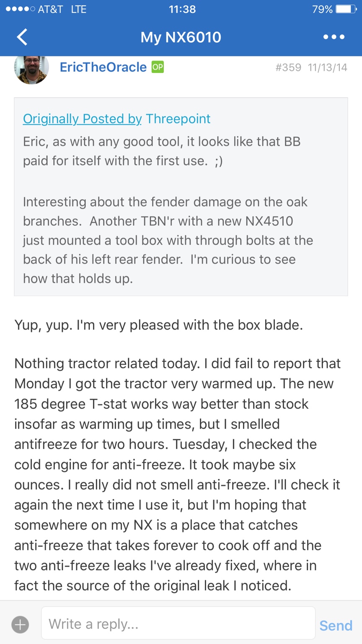Tap the 11:38 status bar clock
Screen dimensions: 362x644
click(x=182, y=9)
